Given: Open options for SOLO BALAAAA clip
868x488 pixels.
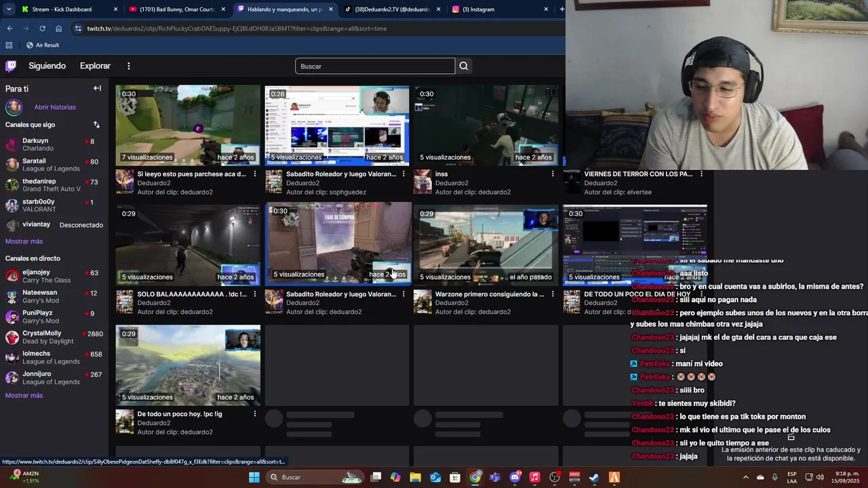Looking at the screenshot, I should click(255, 294).
